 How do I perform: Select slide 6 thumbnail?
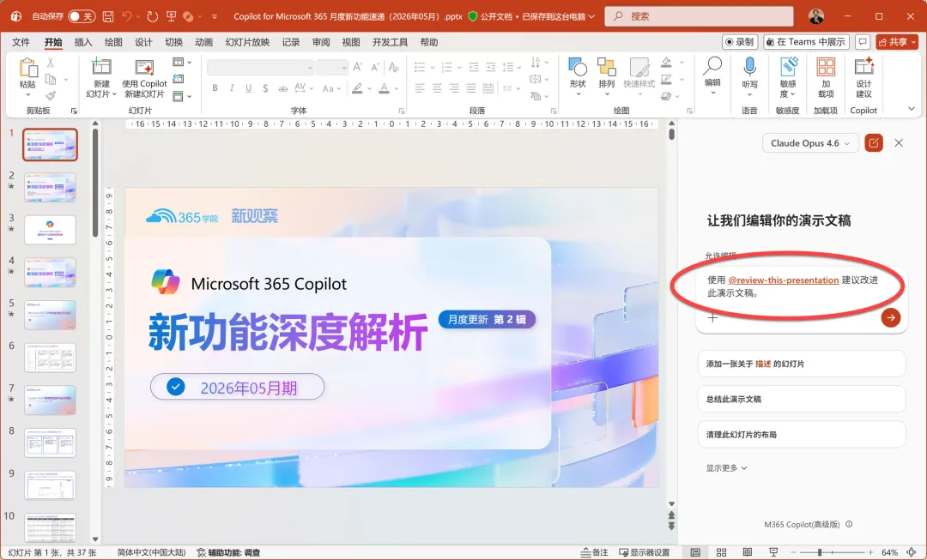point(51,358)
